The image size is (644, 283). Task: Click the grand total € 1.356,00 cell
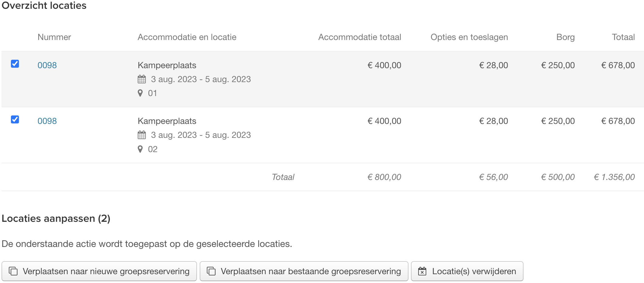pyautogui.click(x=614, y=177)
